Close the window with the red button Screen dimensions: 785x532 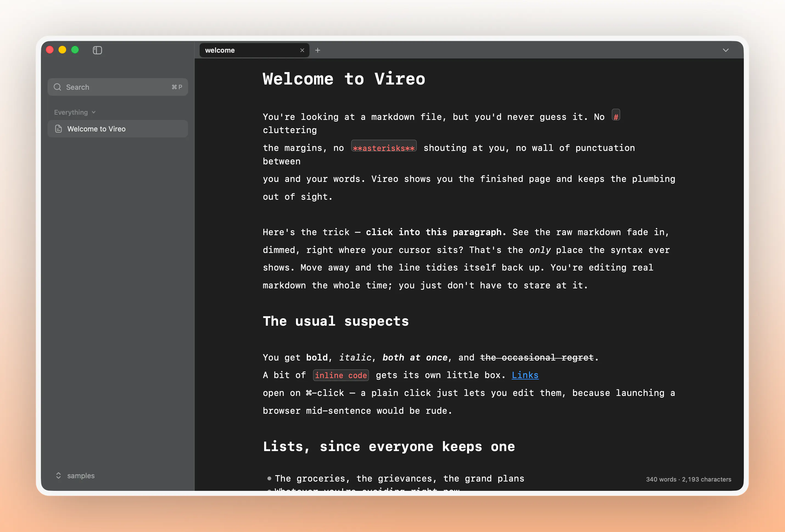(x=50, y=50)
